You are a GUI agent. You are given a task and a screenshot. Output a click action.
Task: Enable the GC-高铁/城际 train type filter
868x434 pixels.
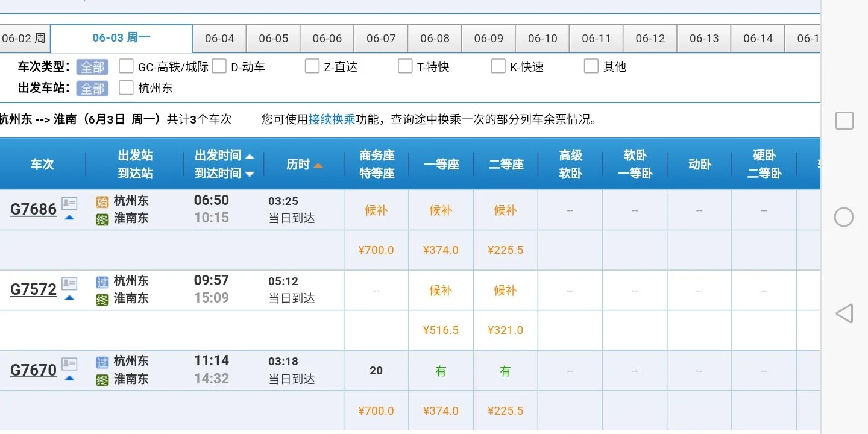(126, 66)
